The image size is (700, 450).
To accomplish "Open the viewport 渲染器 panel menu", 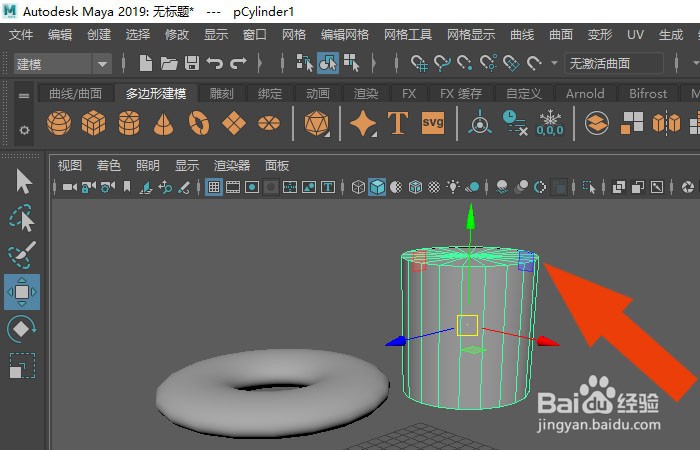I will [x=232, y=166].
